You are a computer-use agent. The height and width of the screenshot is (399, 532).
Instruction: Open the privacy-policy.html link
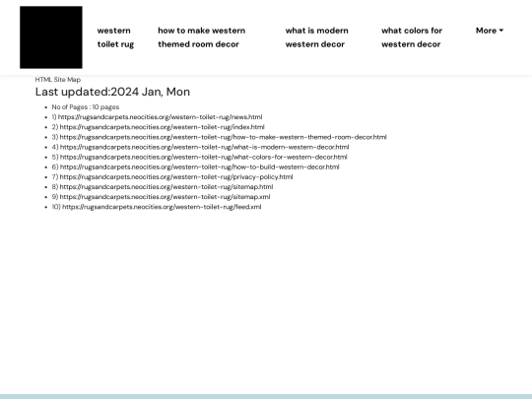point(176,176)
